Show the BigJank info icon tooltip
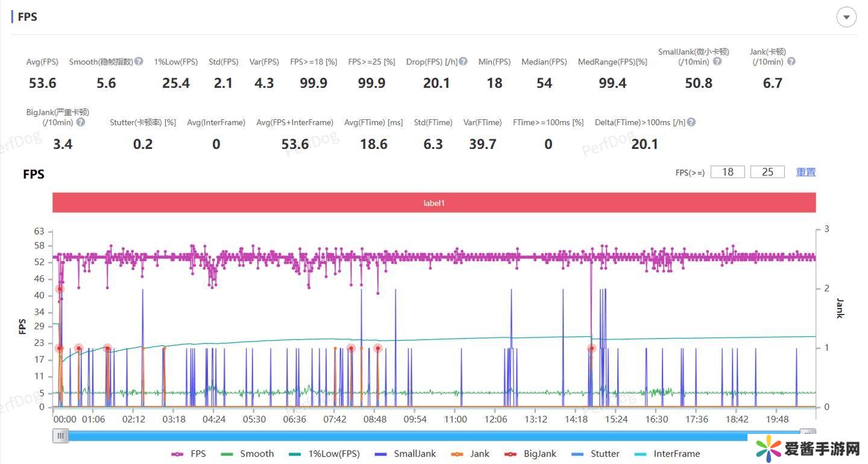This screenshot has width=868, height=464. tap(80, 122)
